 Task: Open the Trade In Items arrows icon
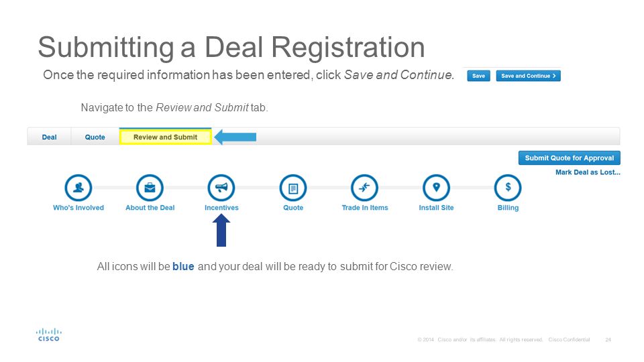(365, 188)
